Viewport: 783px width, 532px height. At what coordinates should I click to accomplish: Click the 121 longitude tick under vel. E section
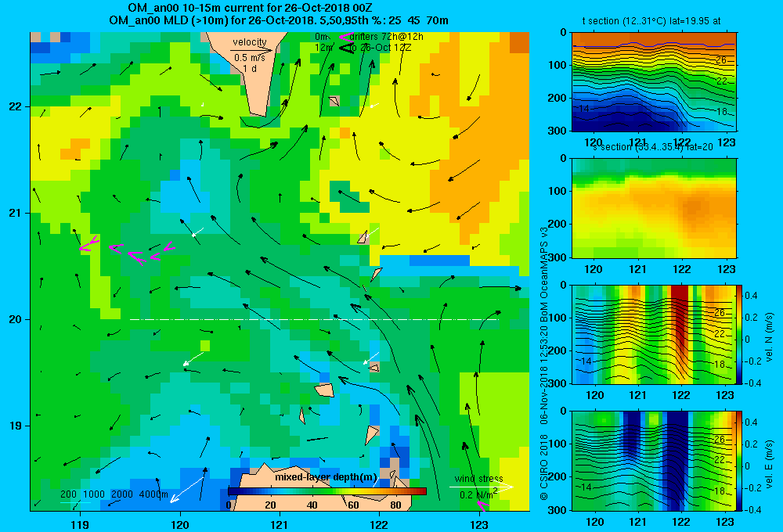[x=637, y=522]
